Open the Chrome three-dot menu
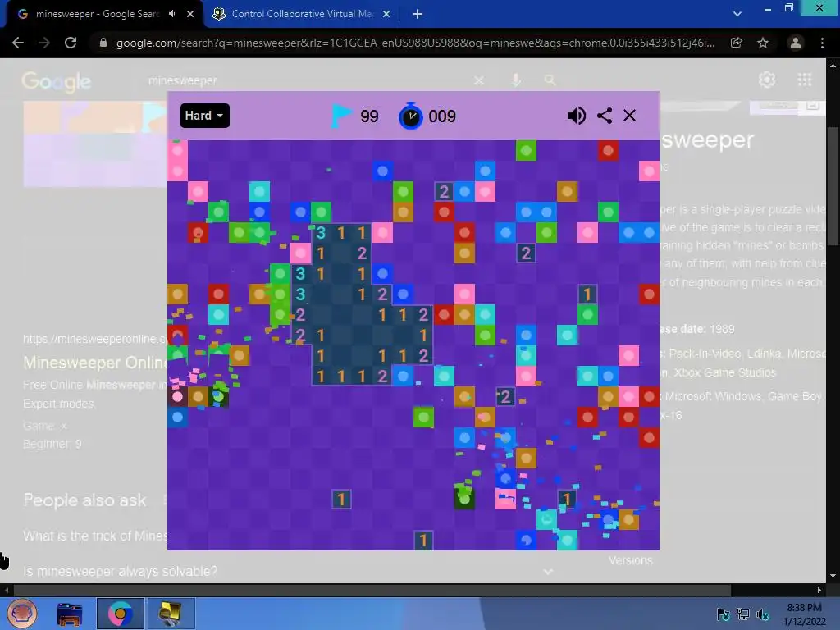 click(822, 43)
